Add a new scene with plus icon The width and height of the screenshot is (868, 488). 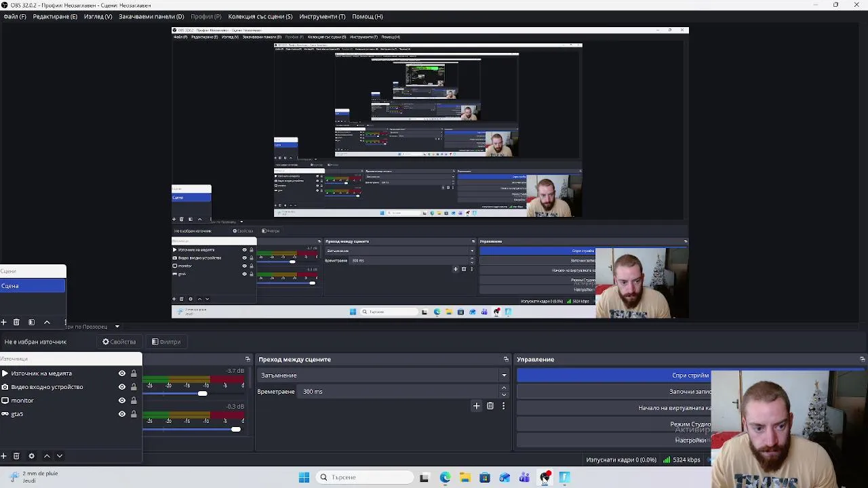pyautogui.click(x=4, y=323)
